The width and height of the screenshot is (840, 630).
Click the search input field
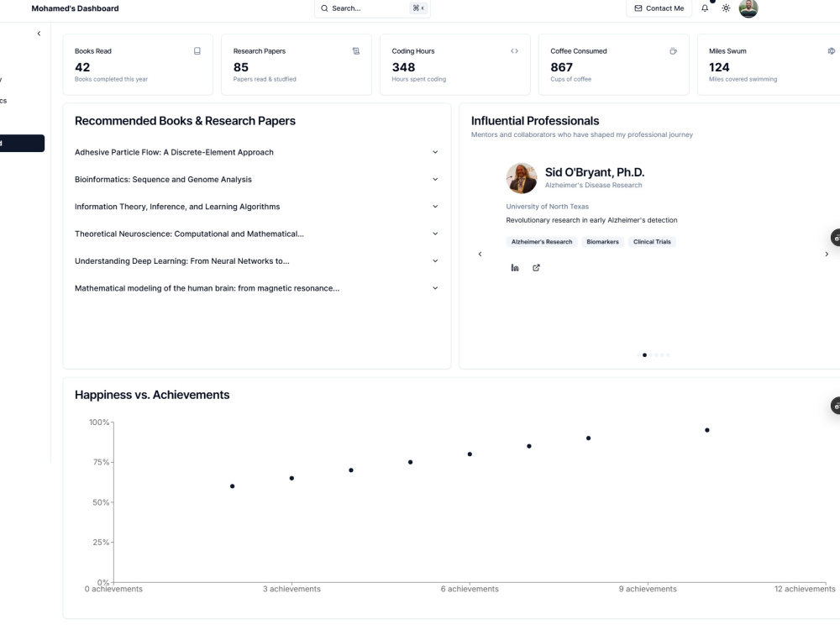tap(370, 8)
